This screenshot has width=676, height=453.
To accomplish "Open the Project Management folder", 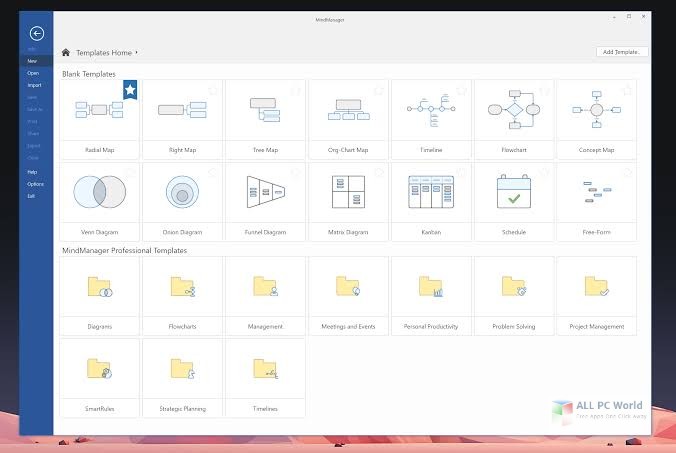I will [597, 296].
